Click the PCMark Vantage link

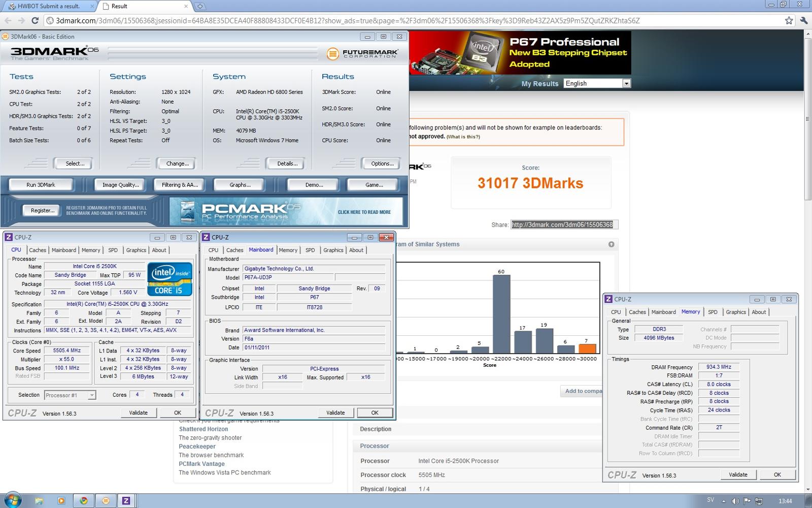(201, 464)
